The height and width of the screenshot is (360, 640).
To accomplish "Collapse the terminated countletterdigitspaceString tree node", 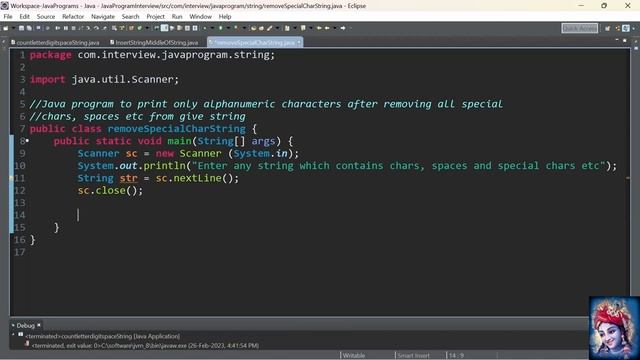I will (13, 335).
